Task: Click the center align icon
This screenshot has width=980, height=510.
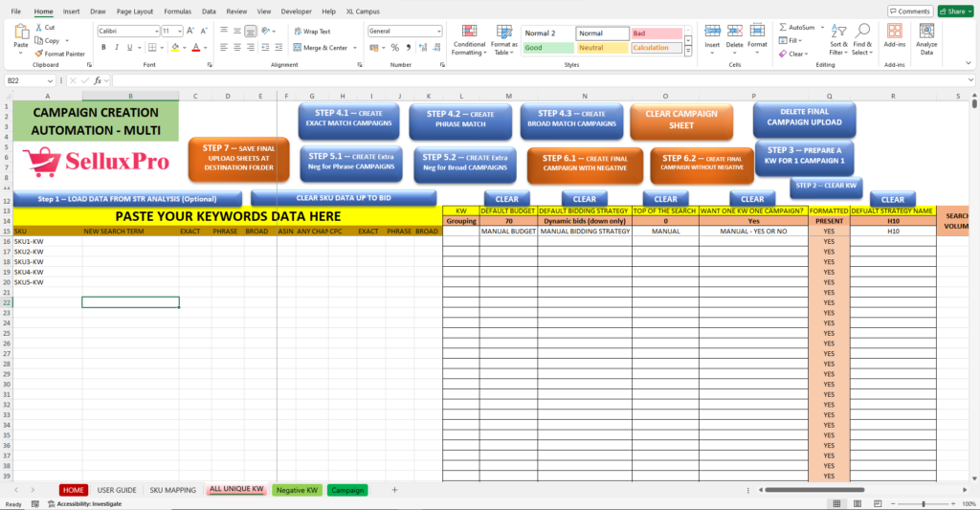Action: coord(237,48)
